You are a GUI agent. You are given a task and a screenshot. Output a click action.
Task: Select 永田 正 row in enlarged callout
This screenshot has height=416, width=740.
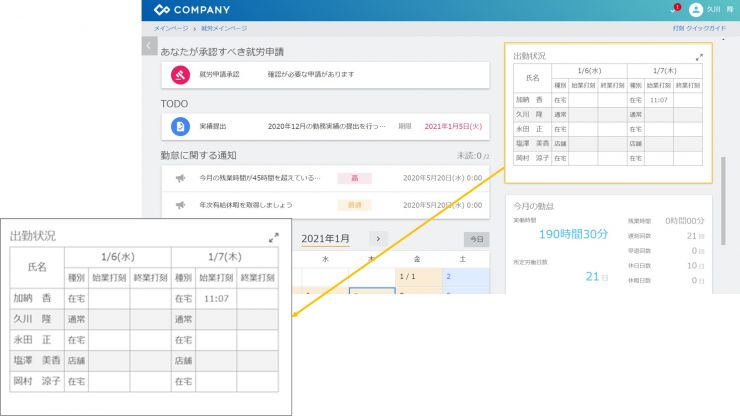click(x=144, y=340)
